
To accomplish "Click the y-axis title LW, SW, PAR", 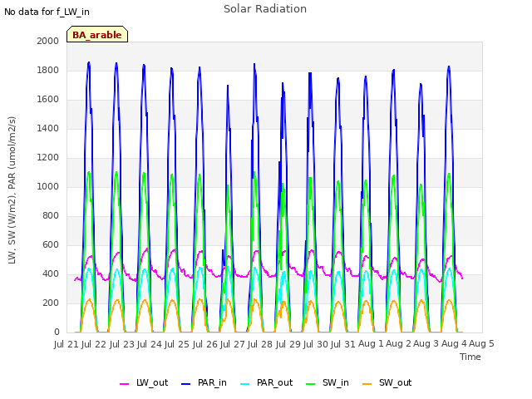I will pos(12,190).
